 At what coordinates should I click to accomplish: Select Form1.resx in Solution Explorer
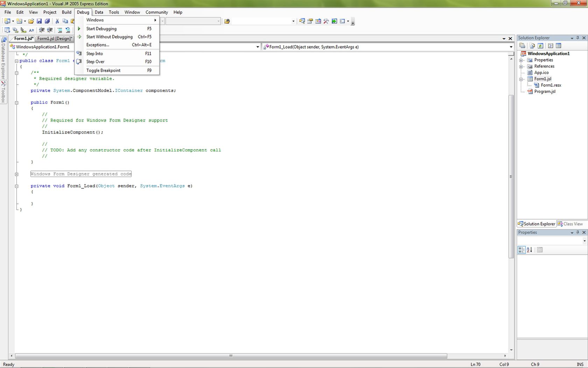(551, 86)
